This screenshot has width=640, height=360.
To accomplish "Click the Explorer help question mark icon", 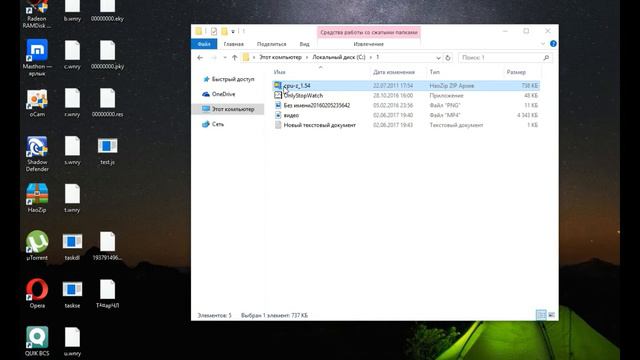I will 553,44.
